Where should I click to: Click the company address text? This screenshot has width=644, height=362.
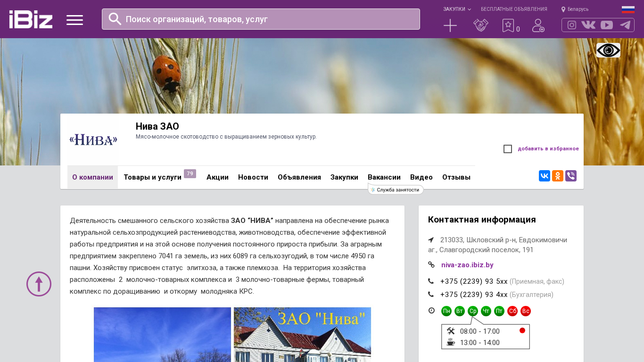click(x=497, y=245)
